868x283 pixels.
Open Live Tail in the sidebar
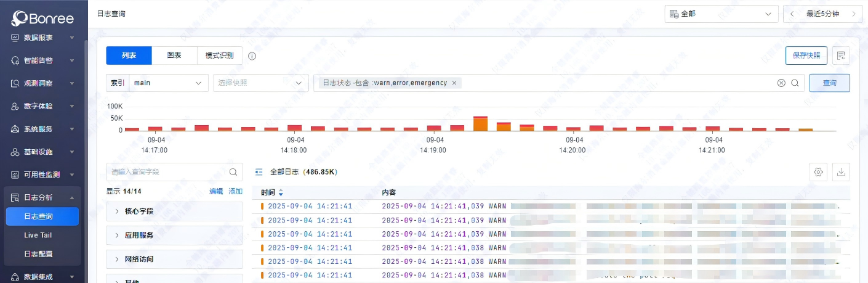[x=38, y=235]
